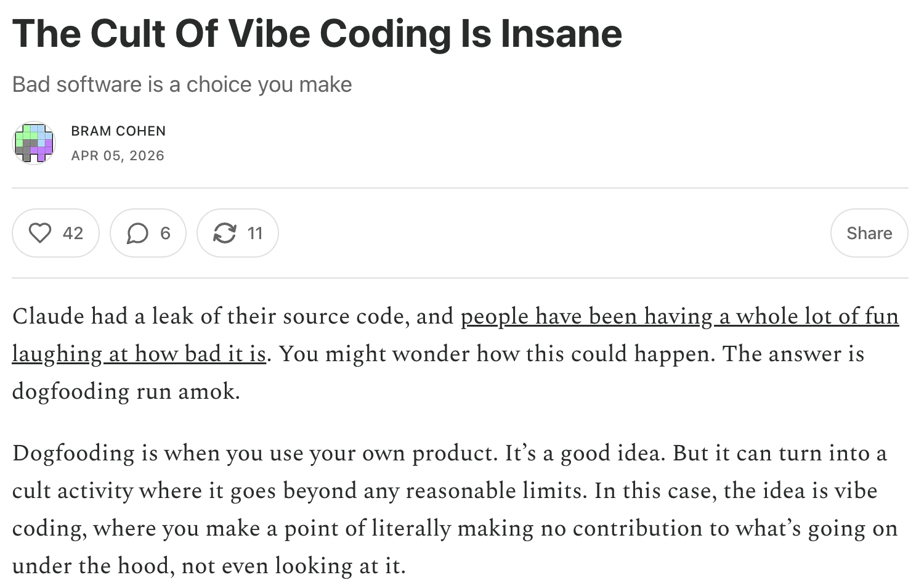924x588 pixels.
Task: Restack the post using the circular arrows icon
Action: pos(224,233)
